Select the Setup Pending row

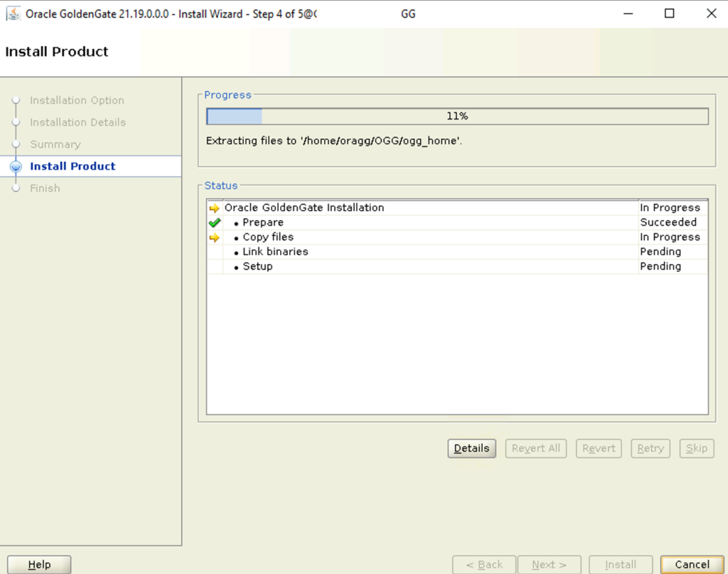(x=457, y=266)
